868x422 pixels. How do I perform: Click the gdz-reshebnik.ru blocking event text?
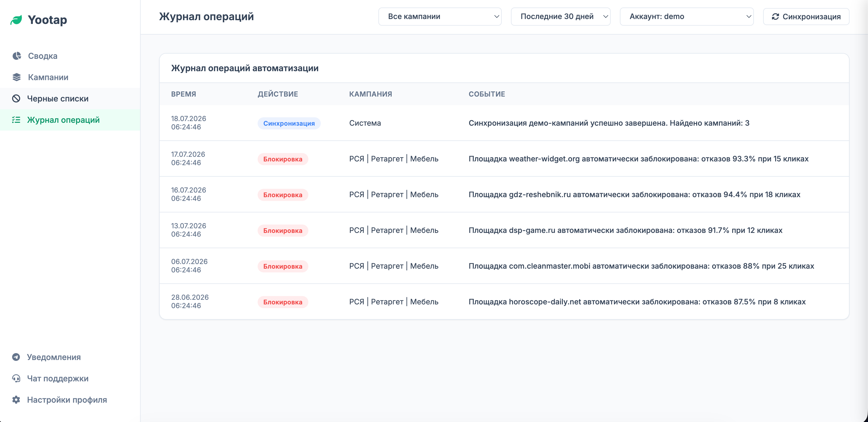pos(635,195)
